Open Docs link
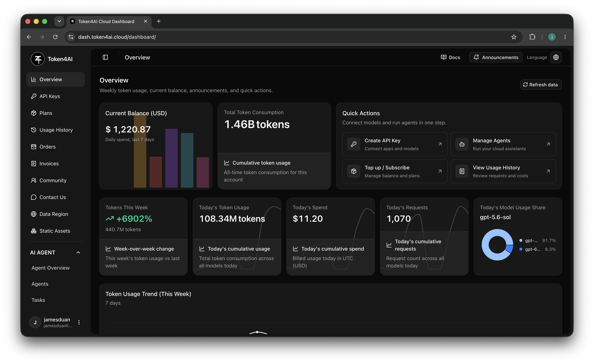Viewport: 594px width, 364px height. click(450, 57)
